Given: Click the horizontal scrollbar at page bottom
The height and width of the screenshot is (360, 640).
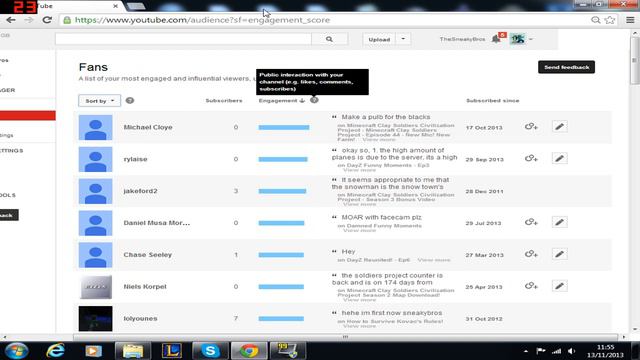Looking at the screenshot, I should click(x=345, y=337).
